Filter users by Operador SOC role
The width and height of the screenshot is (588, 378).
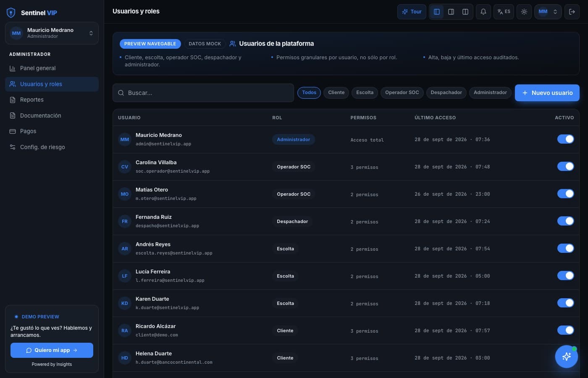pos(402,92)
